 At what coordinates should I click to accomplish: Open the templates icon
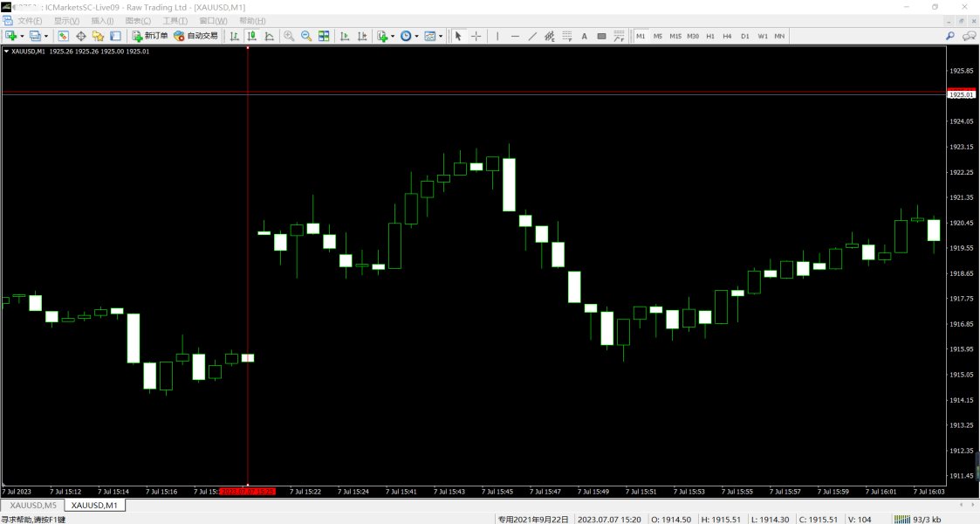[430, 37]
